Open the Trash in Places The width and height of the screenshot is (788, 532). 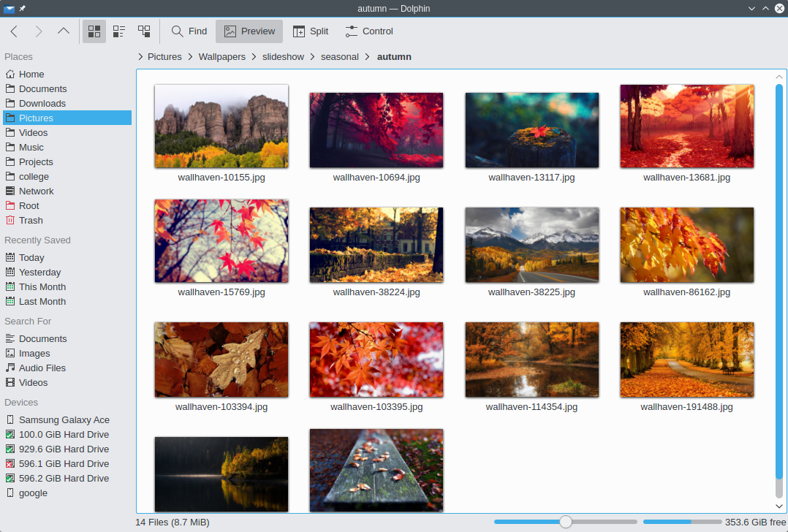tap(31, 220)
